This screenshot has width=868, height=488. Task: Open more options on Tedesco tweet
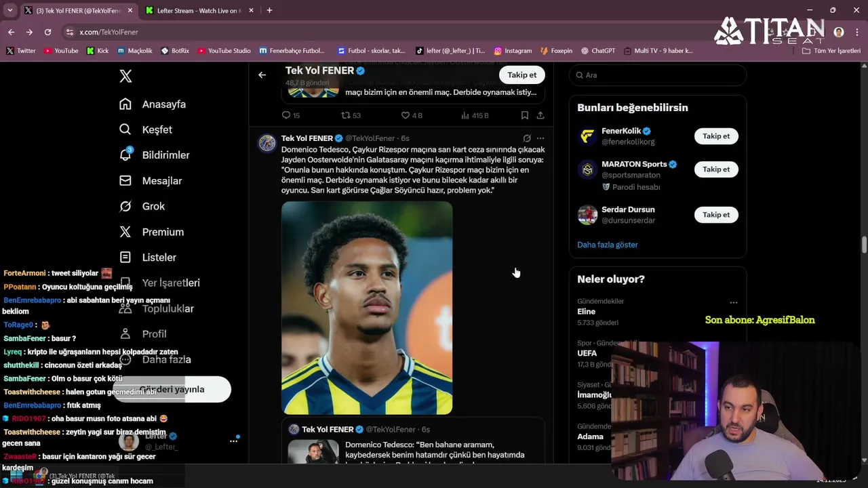point(540,138)
